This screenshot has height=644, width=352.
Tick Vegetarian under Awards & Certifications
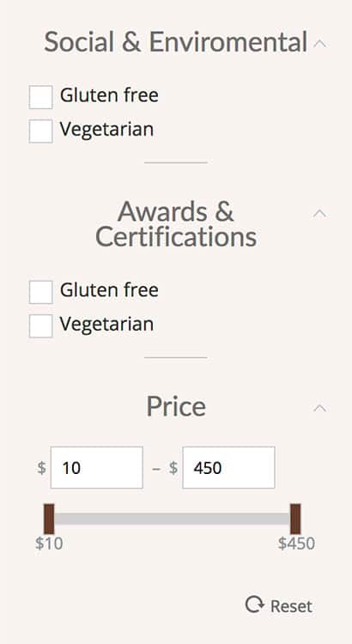coord(40,325)
